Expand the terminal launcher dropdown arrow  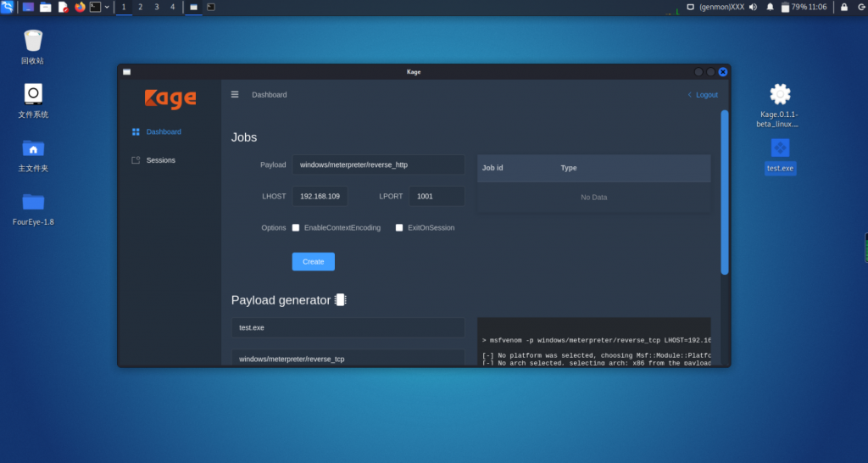107,7
